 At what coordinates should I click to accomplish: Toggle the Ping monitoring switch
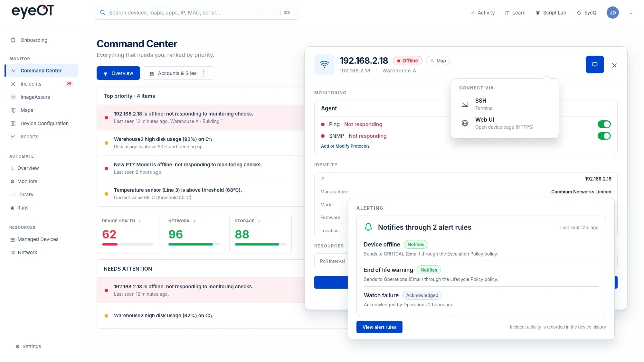pos(604,124)
